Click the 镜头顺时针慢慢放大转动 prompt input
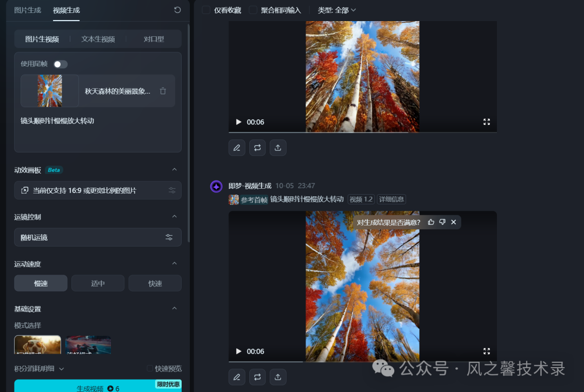Screen dimensions: 584x392 point(98,130)
